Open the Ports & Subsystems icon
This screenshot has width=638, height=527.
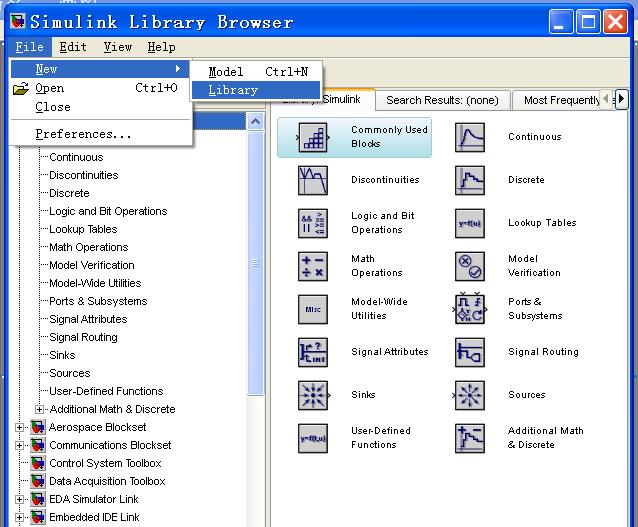[x=470, y=308]
